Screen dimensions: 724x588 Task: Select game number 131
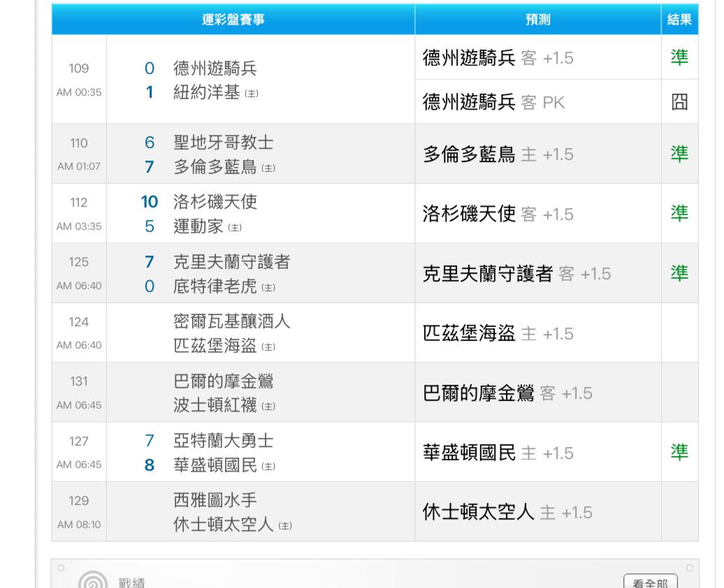click(79, 381)
